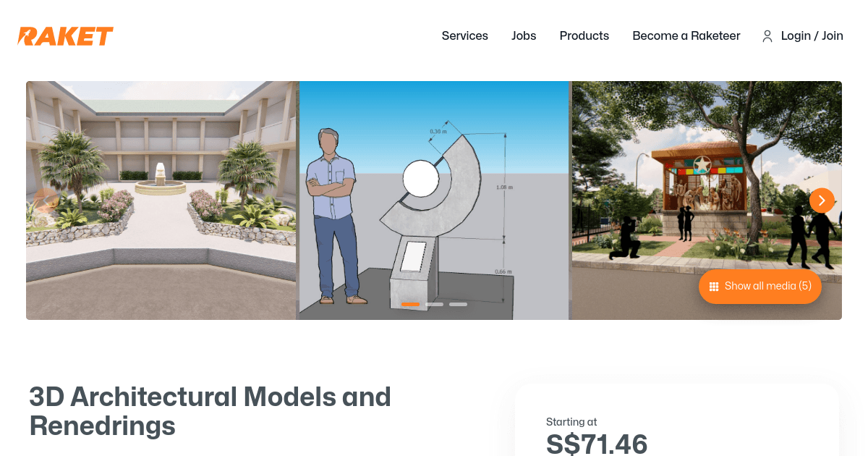868x456 pixels.
Task: Open the park kiosk render image
Action: pyautogui.click(x=707, y=200)
